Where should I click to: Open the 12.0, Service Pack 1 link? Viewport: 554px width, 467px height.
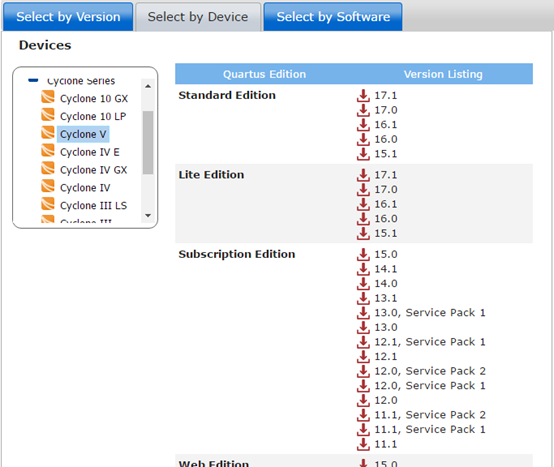430,386
